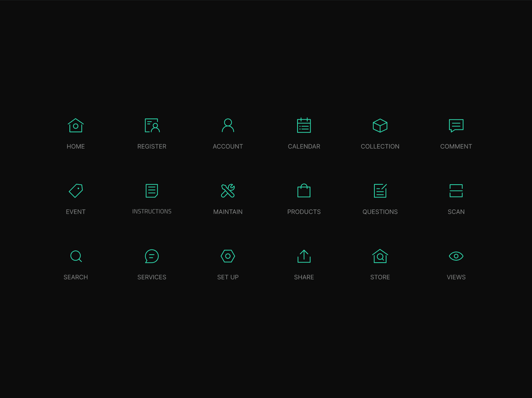Click the SEARCH label text

click(76, 277)
